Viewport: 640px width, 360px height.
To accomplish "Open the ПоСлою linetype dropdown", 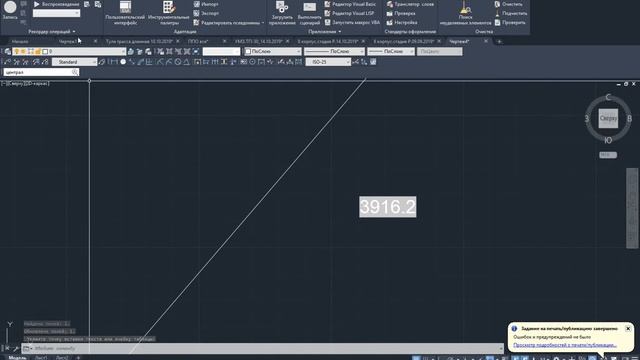I will 334,51.
